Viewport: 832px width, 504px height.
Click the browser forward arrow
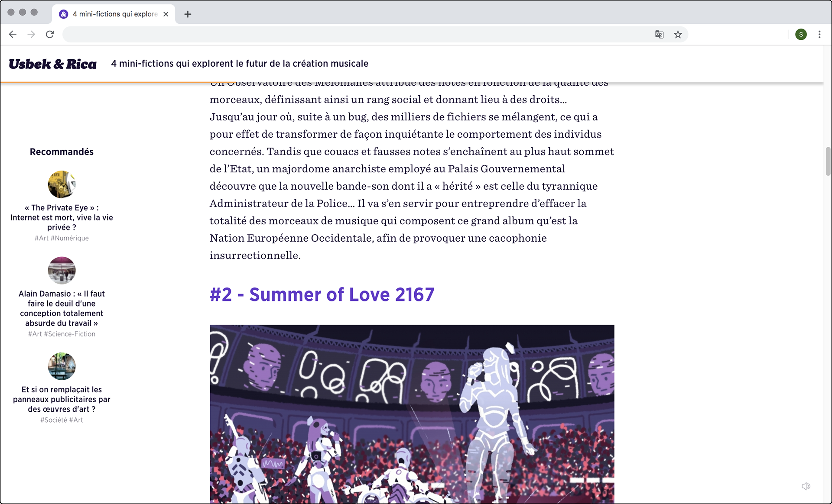click(31, 34)
